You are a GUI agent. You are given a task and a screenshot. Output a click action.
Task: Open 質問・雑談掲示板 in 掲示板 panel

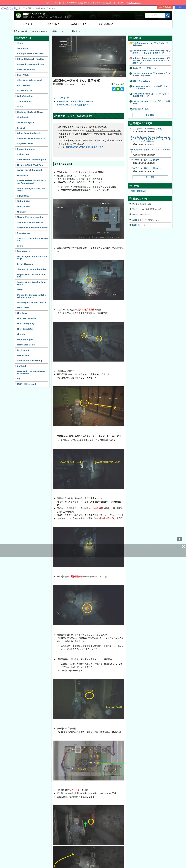click(x=139, y=191)
